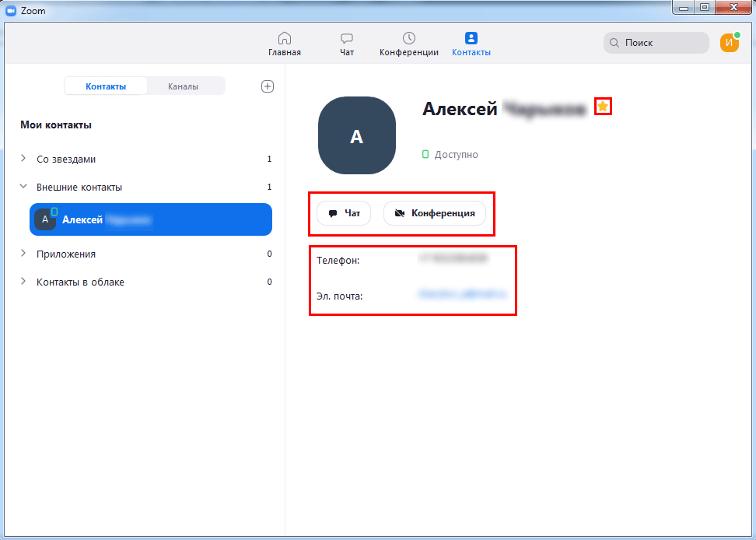Screen dimensions: 756x540
Task: Toggle the star favorite for Алексей
Action: tap(603, 107)
